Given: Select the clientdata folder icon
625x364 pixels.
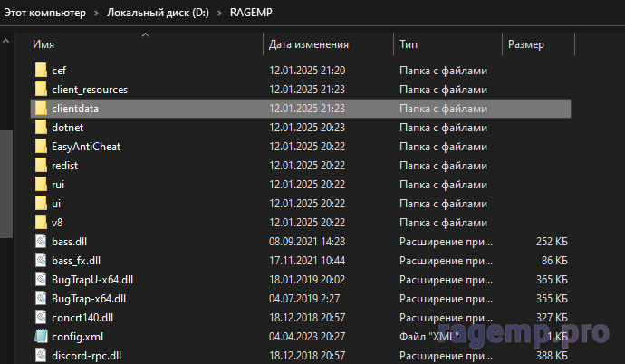Looking at the screenshot, I should coord(41,109).
